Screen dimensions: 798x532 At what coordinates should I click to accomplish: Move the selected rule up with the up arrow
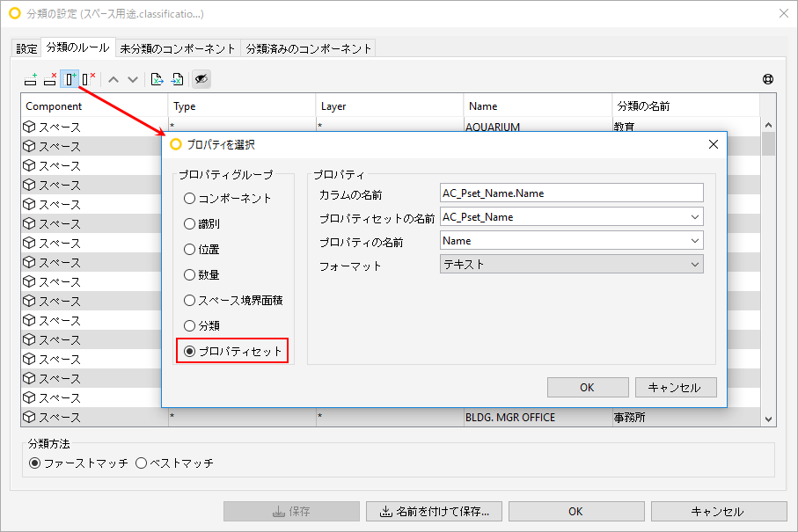coord(113,80)
